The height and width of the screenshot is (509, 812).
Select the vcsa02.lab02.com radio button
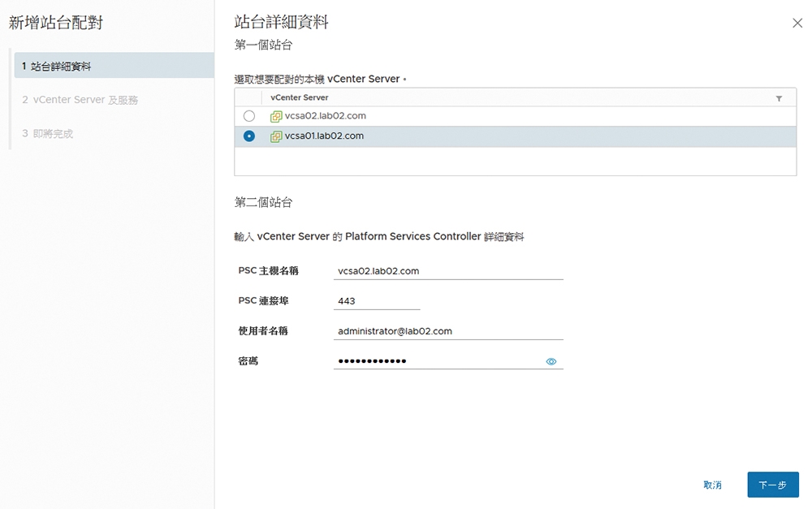pos(249,116)
